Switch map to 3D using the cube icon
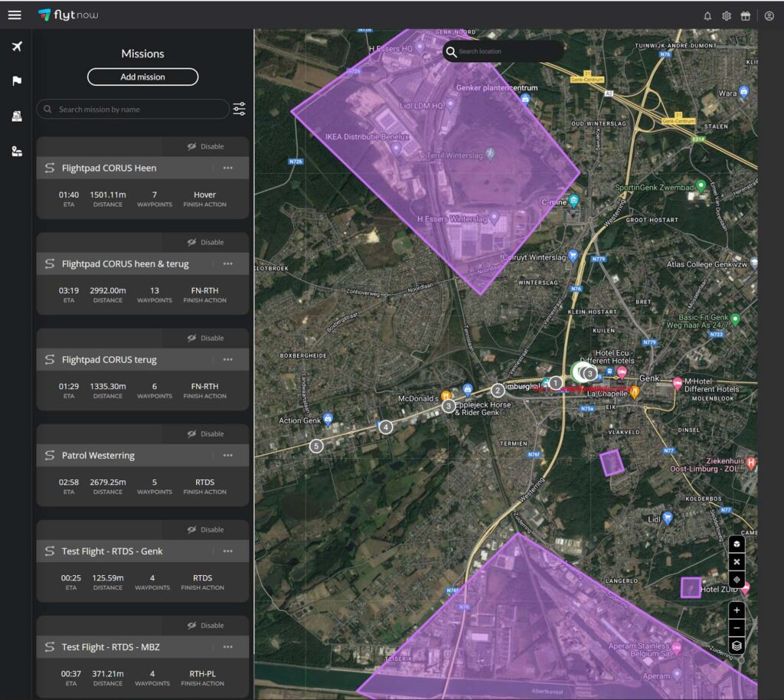Image resolution: width=784 pixels, height=700 pixels. [x=737, y=544]
